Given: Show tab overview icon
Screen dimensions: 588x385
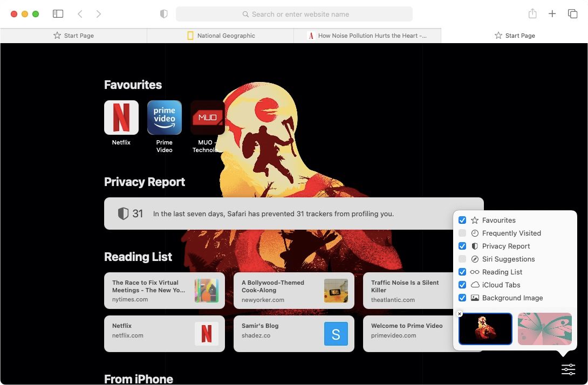Looking at the screenshot, I should click(572, 14).
